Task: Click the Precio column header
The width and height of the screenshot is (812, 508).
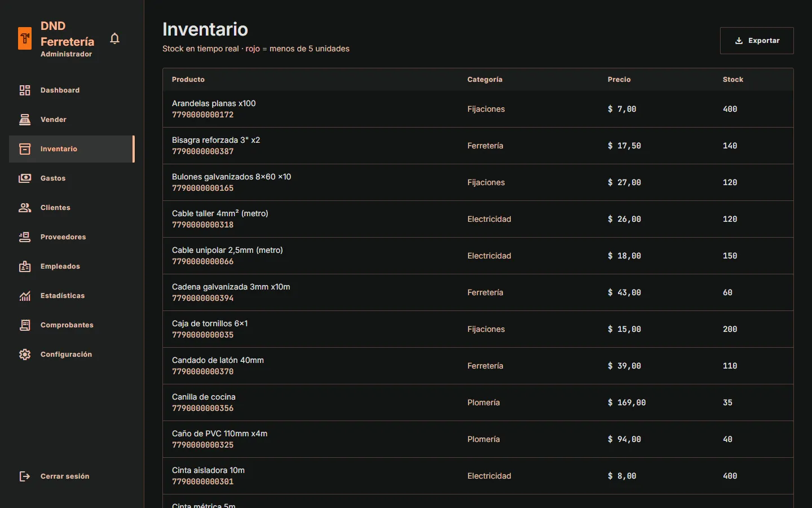Action: click(619, 80)
